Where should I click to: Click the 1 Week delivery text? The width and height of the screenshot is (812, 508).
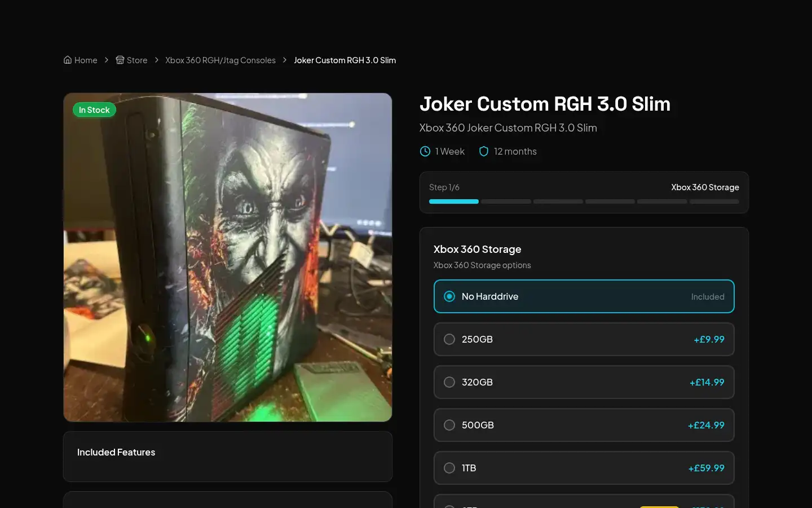pos(450,151)
